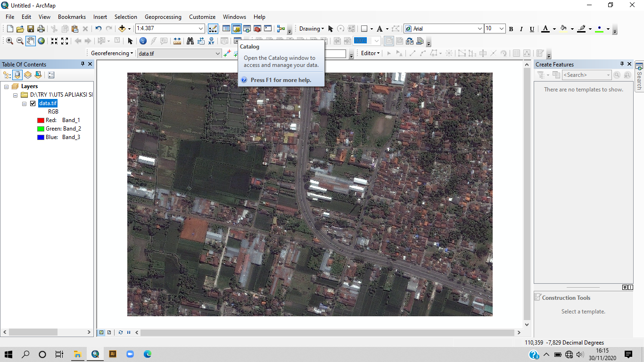
Task: Toggle bold text formatting
Action: click(x=511, y=29)
